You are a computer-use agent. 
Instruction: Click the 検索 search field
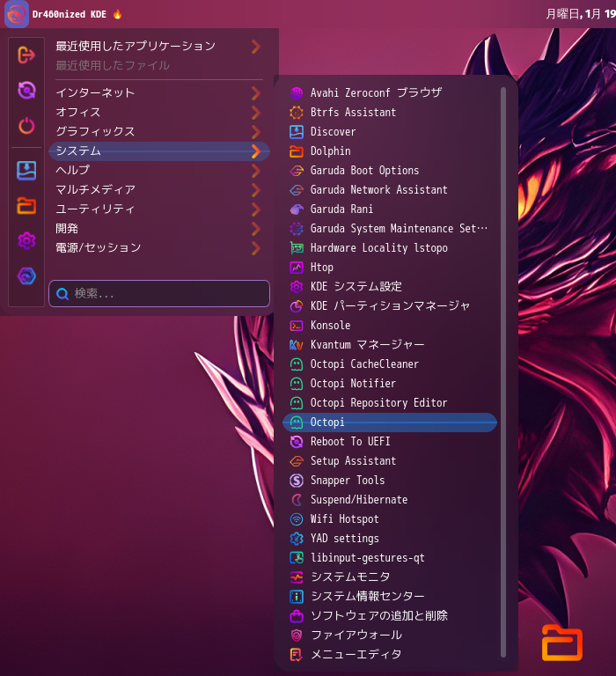[159, 294]
